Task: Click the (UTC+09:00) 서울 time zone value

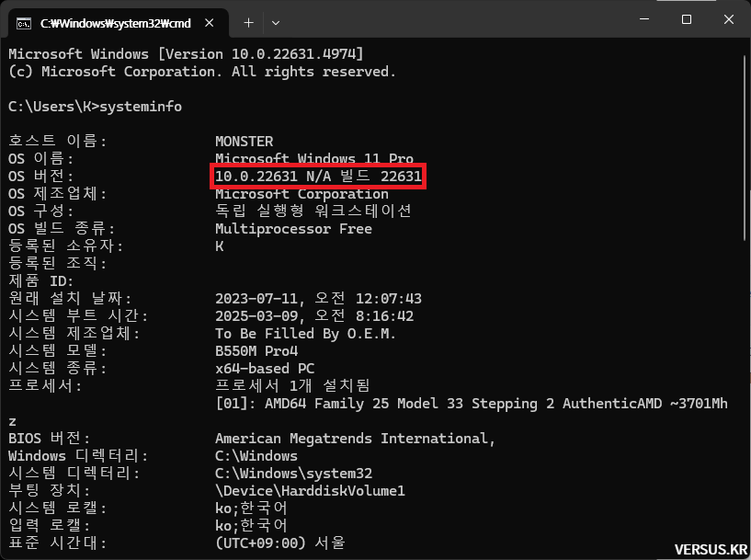Action: [280, 543]
